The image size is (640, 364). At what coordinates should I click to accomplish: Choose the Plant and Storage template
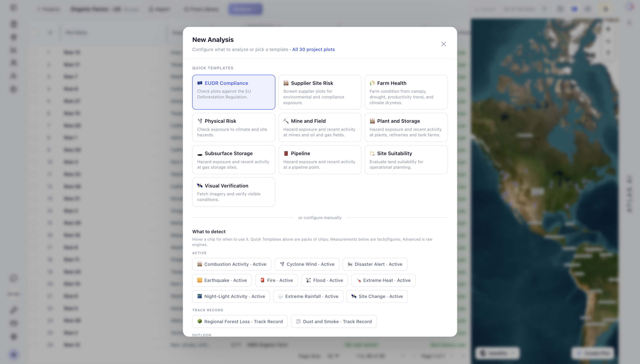click(406, 127)
